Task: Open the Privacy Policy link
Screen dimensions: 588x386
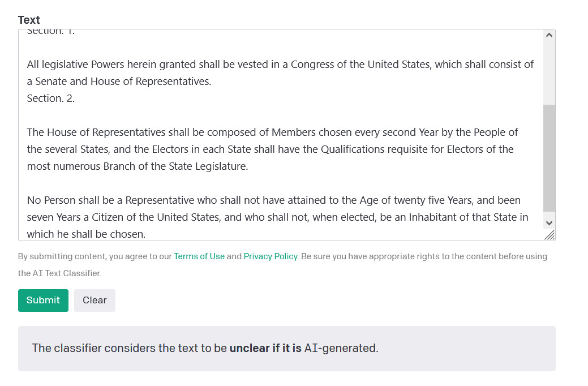Action: pos(271,256)
